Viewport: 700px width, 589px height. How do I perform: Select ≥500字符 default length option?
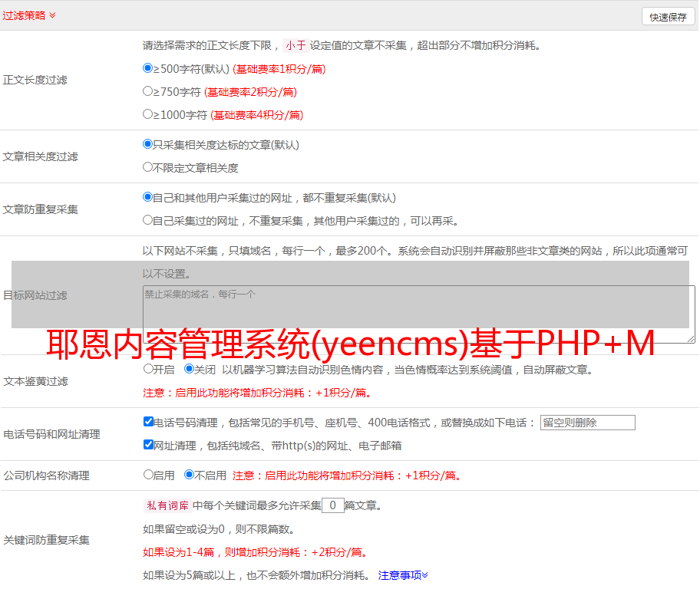pyautogui.click(x=148, y=68)
